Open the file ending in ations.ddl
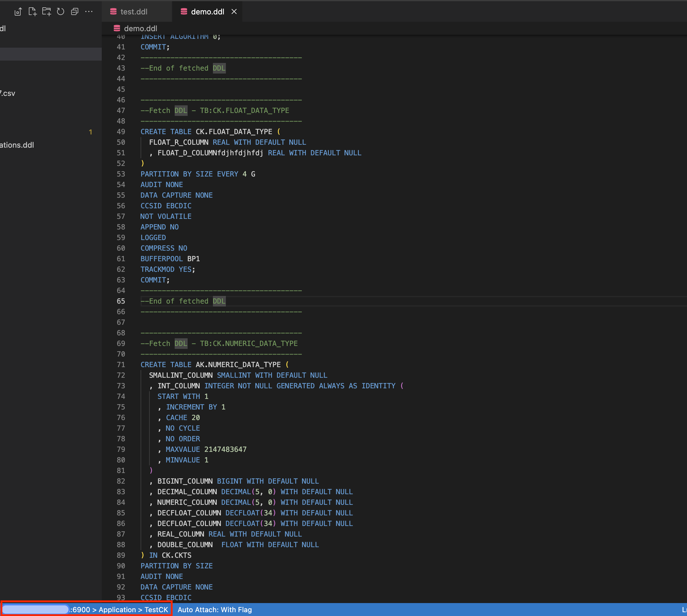The image size is (687, 616). [x=17, y=145]
